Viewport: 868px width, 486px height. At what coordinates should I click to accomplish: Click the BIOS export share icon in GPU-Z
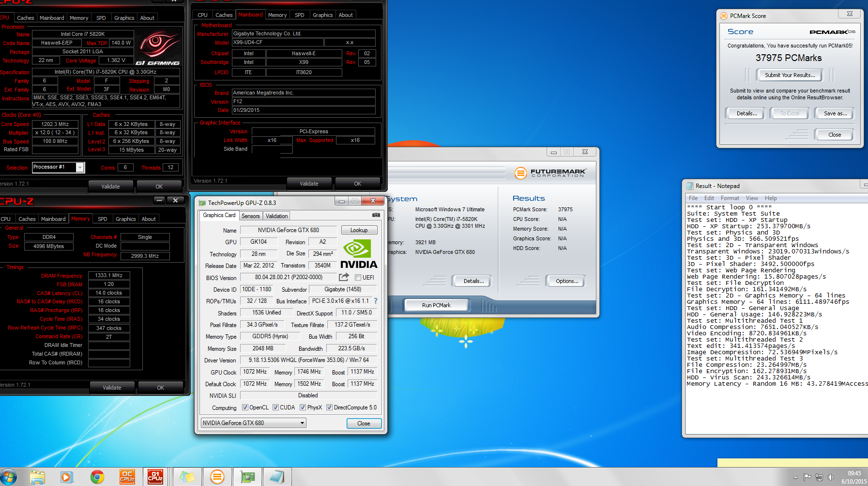coord(344,277)
